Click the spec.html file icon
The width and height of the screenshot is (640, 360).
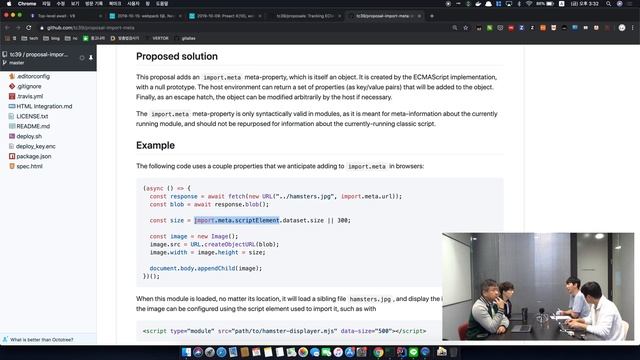pos(12,166)
